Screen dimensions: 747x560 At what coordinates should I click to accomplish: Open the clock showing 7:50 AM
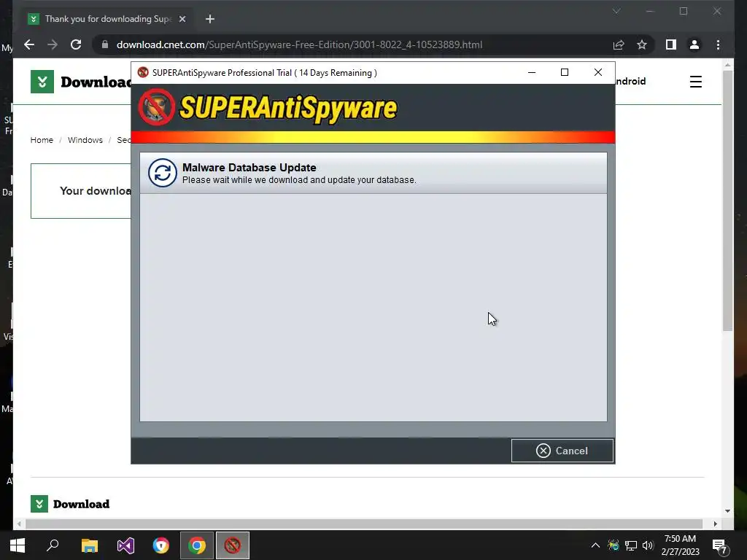pos(680,545)
